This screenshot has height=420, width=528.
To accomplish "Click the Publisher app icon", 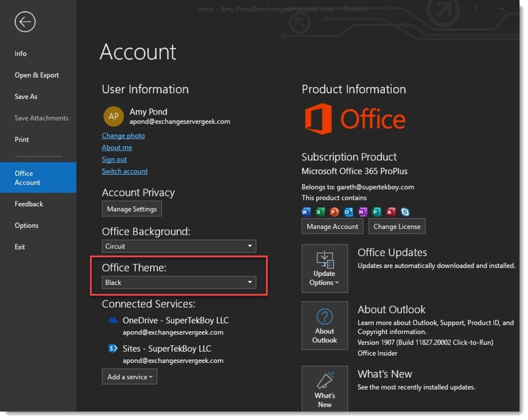I will click(376, 212).
